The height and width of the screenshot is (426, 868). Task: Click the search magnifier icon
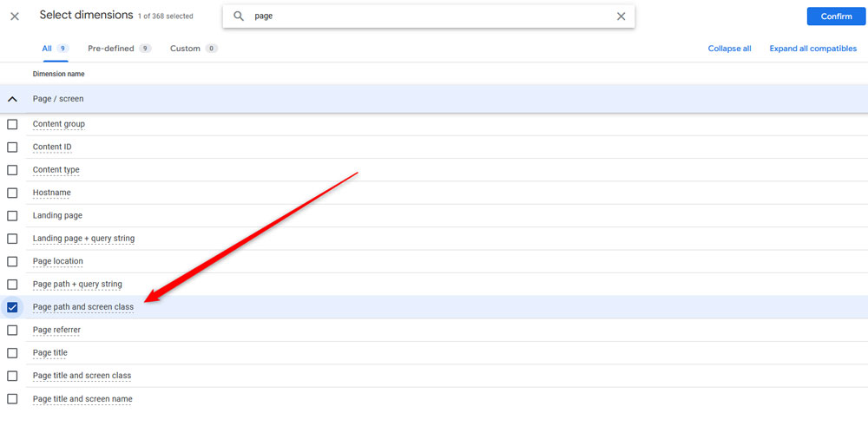pos(239,16)
